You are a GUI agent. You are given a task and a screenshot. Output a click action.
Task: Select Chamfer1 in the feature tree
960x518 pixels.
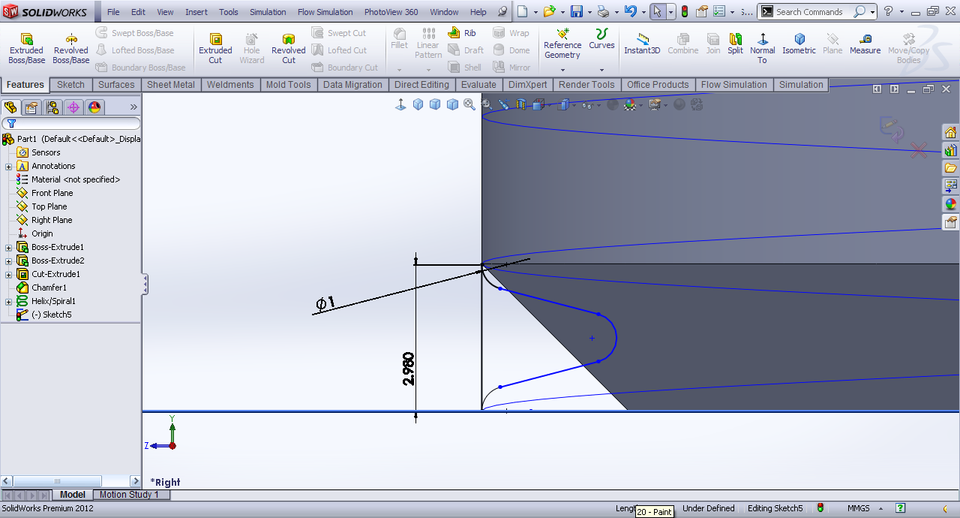pos(49,287)
